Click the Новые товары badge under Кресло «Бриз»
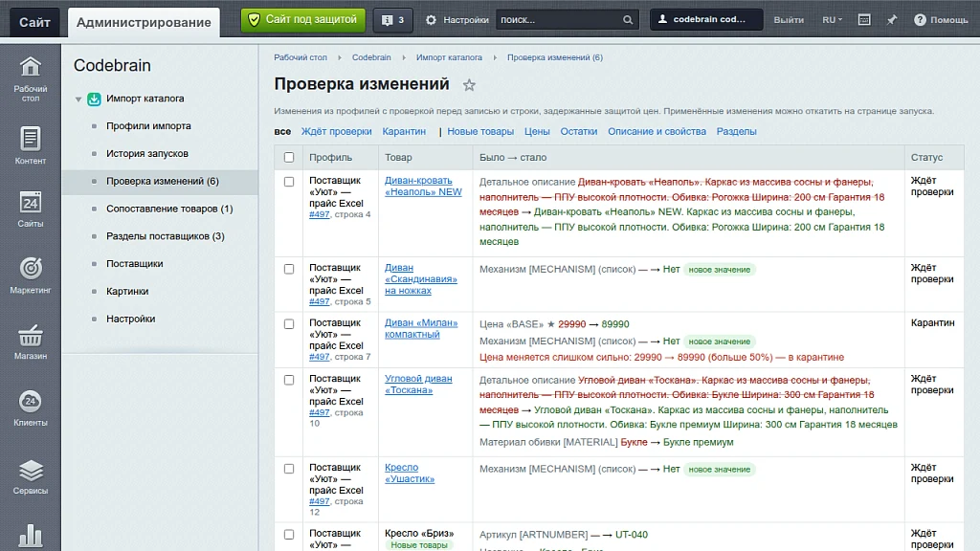The image size is (980, 551). pos(419,545)
